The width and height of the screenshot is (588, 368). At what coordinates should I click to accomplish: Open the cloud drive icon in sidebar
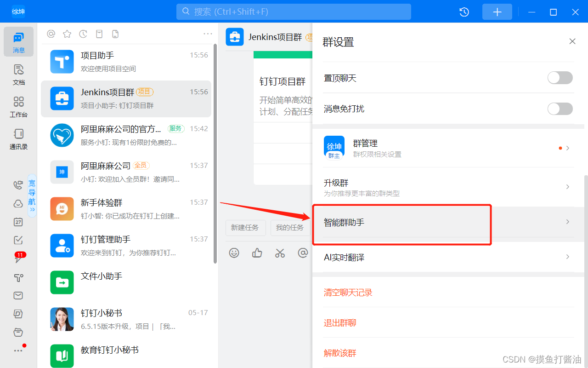(x=18, y=203)
